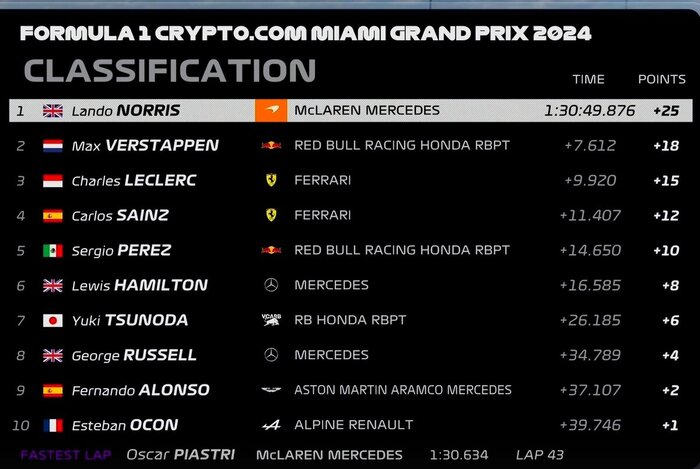
Task: Click the Ferrari shield next to Leclerc
Action: tap(270, 181)
